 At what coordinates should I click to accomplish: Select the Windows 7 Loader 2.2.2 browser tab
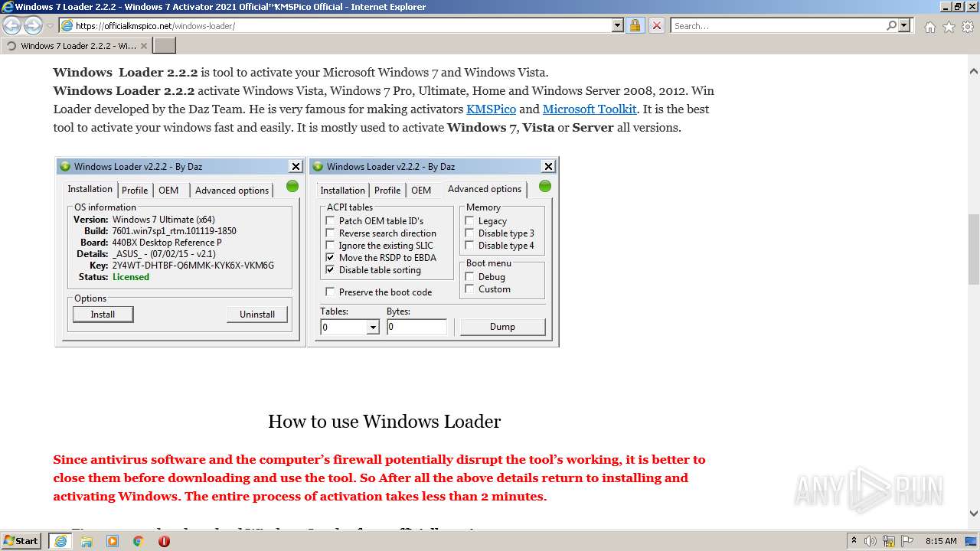(x=76, y=46)
